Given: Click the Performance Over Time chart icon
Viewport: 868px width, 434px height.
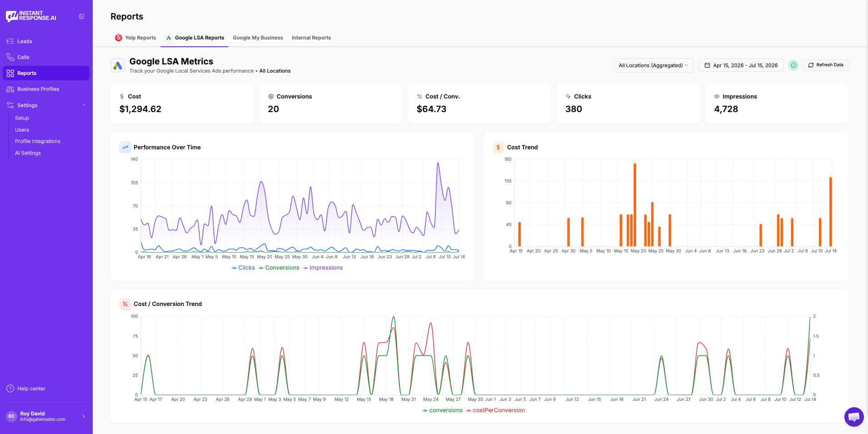Looking at the screenshot, I should click(x=125, y=147).
